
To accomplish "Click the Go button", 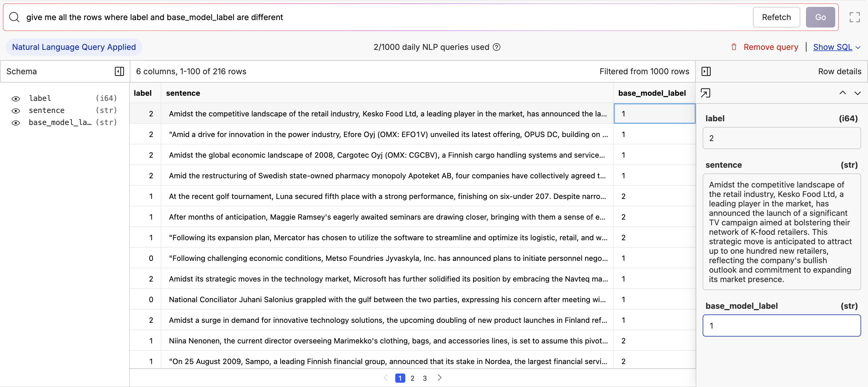I will [x=820, y=17].
